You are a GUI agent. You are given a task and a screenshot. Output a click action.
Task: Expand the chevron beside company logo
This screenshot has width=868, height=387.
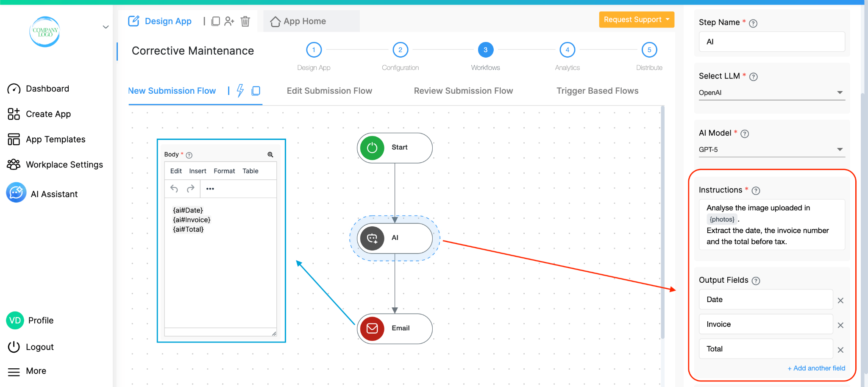pos(106,27)
